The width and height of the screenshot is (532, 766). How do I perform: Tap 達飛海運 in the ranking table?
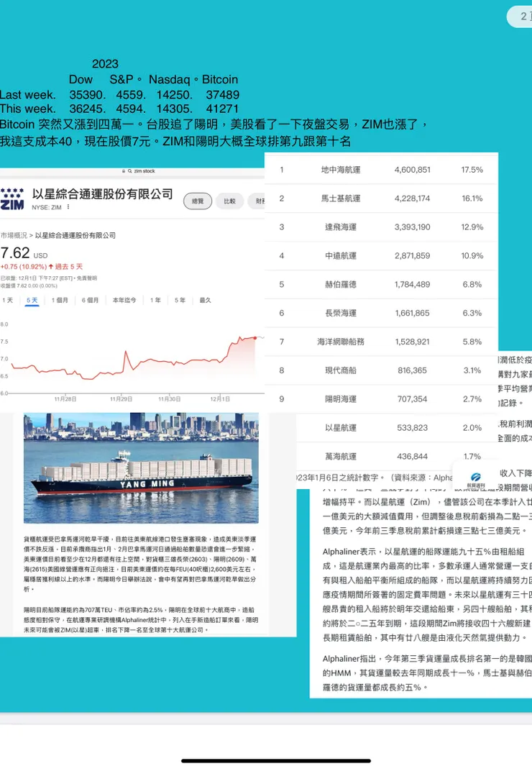tap(341, 227)
